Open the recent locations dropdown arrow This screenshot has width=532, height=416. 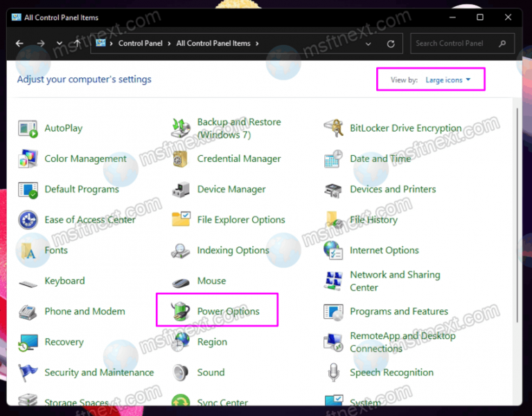click(x=58, y=44)
